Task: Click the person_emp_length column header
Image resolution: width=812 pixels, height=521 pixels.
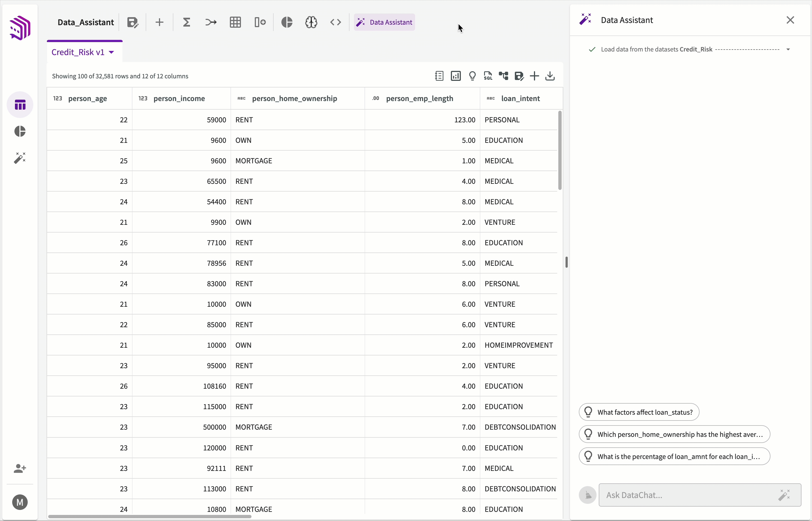Action: (422, 99)
